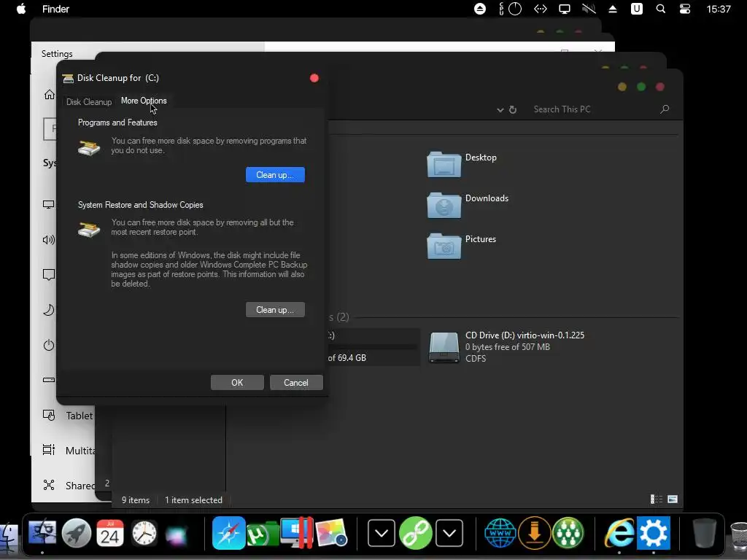Click the search magnifier in Explorer window

pyautogui.click(x=665, y=109)
